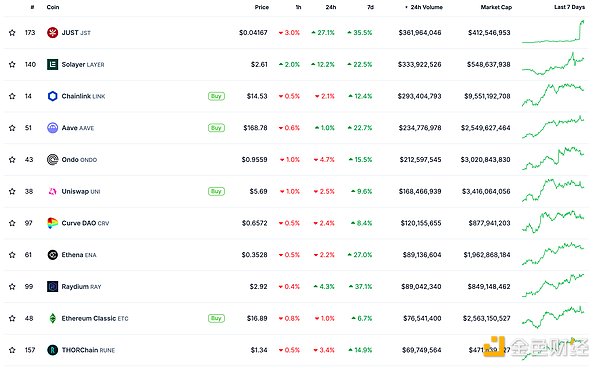The image size is (600, 368).
Task: Open Ethena ENA coin link
Action: [79, 255]
